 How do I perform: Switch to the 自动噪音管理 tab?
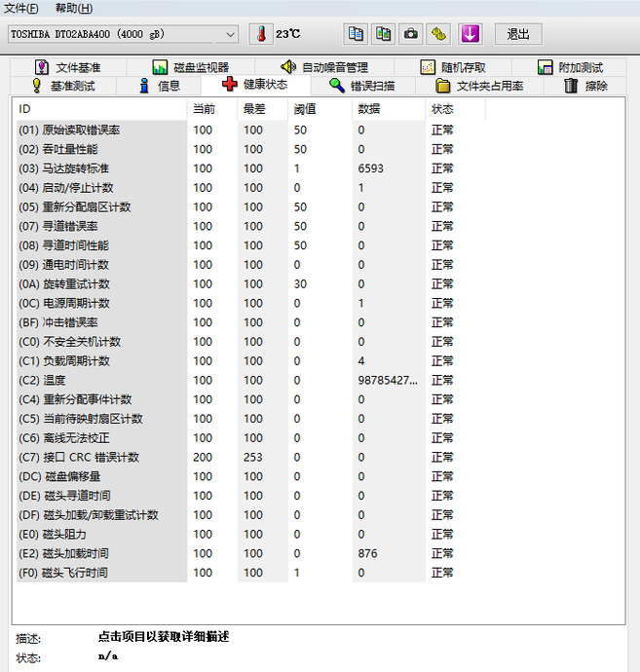324,67
